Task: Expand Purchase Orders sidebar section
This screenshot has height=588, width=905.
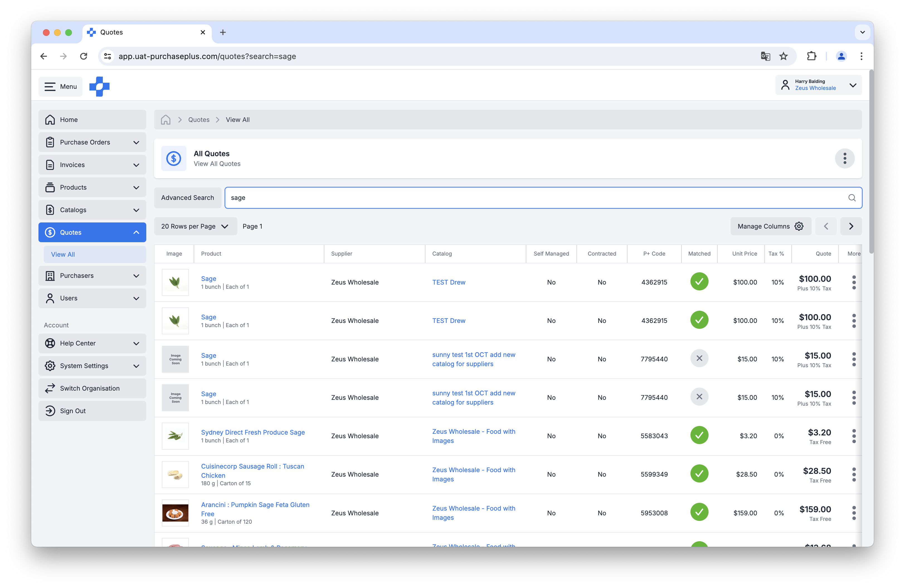Action: click(x=92, y=143)
